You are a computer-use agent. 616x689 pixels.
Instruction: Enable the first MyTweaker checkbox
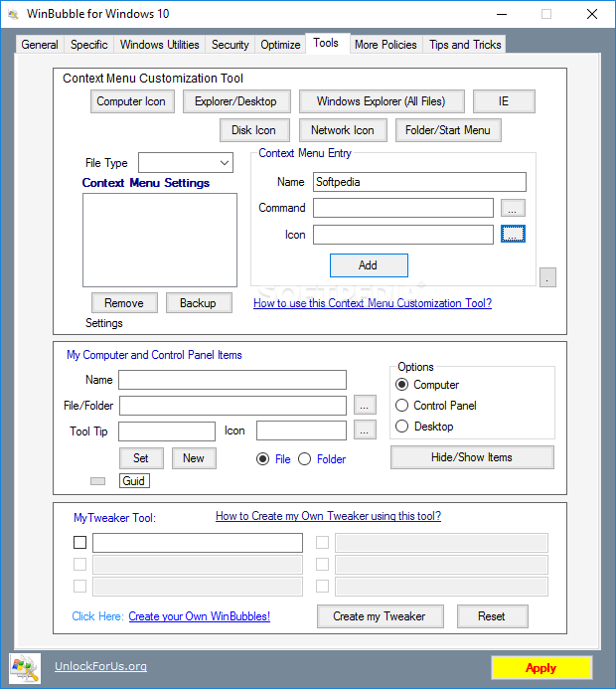(x=79, y=543)
